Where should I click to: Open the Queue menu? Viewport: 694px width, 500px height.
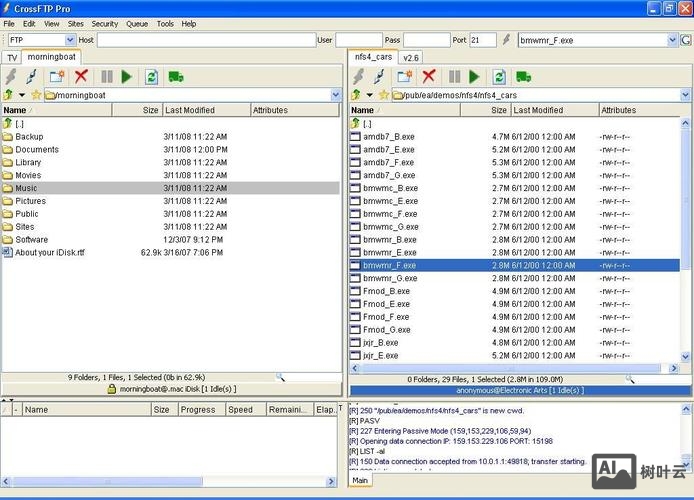(x=137, y=23)
